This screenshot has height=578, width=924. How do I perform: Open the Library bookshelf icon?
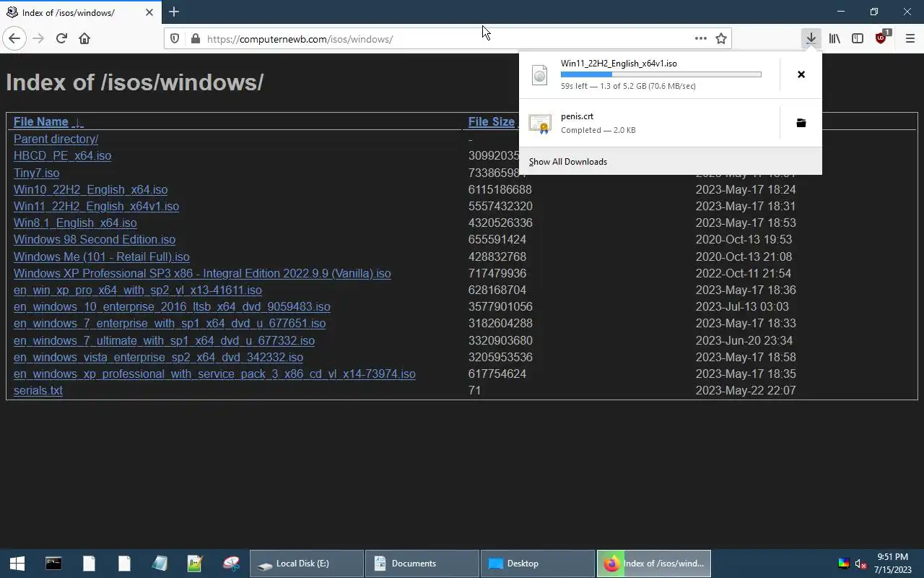point(834,38)
